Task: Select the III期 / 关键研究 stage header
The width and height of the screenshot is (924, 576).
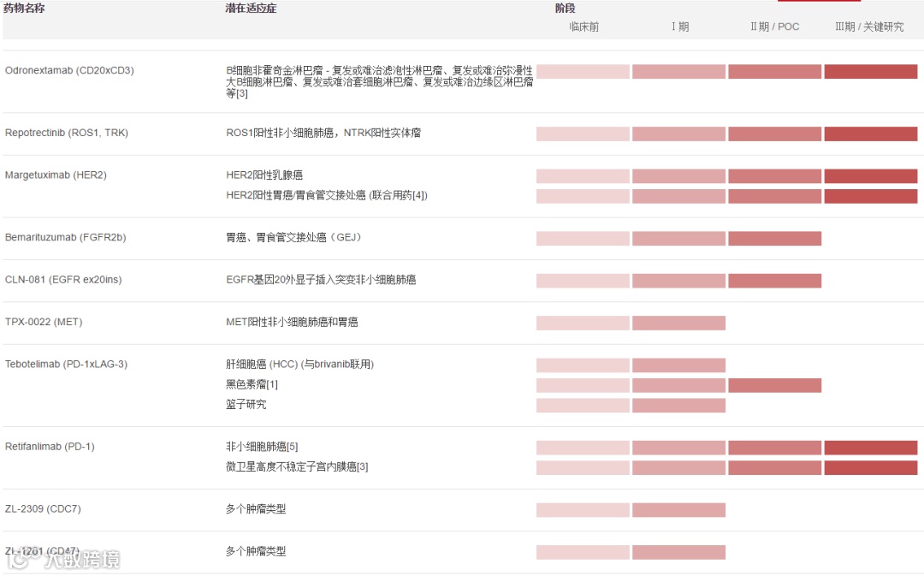Action: (870, 27)
